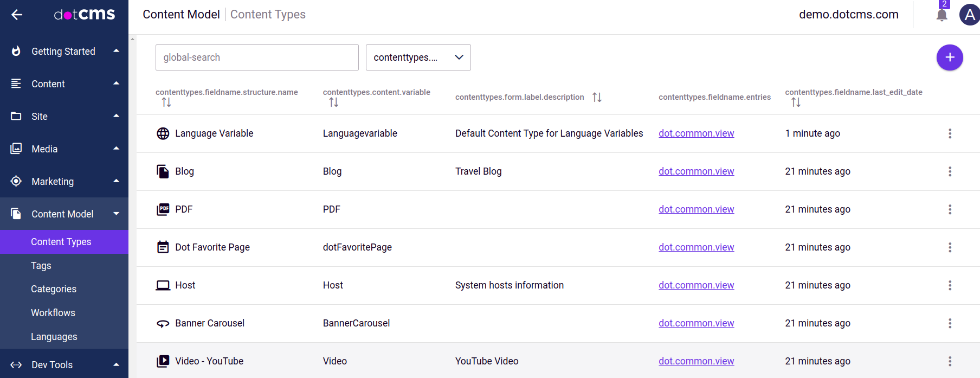Click the '1 minute ago' edit date

coord(813,133)
